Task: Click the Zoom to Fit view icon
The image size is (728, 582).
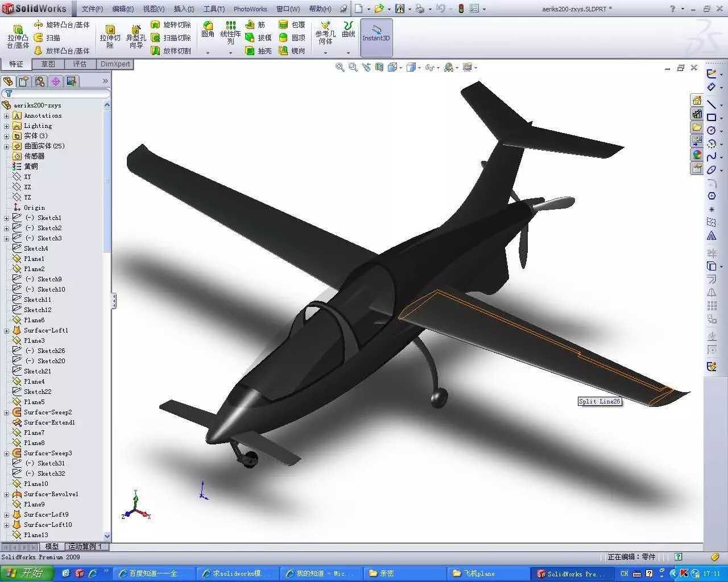Action: point(340,68)
